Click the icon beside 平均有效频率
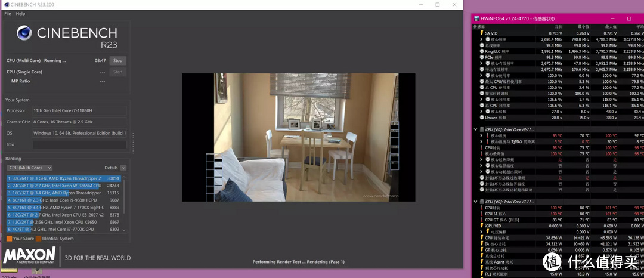The image size is (644, 278). click(482, 69)
